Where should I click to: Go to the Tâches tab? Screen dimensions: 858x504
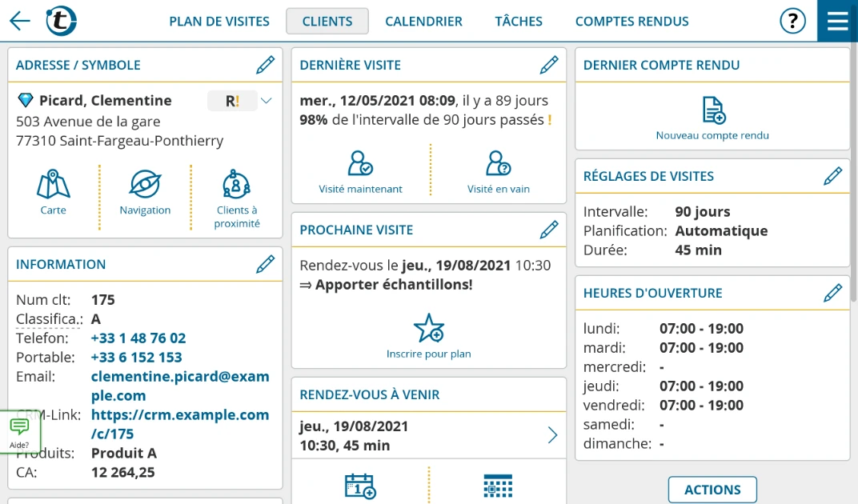519,22
